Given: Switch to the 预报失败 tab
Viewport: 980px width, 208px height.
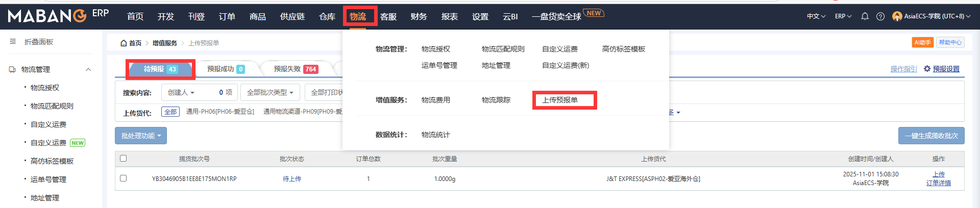Looking at the screenshot, I should click(296, 69).
